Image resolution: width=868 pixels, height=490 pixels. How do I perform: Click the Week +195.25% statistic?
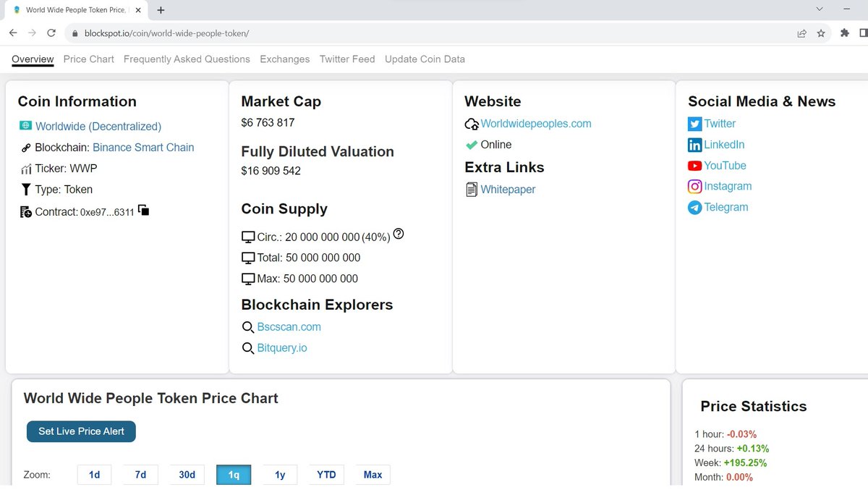tap(731, 463)
